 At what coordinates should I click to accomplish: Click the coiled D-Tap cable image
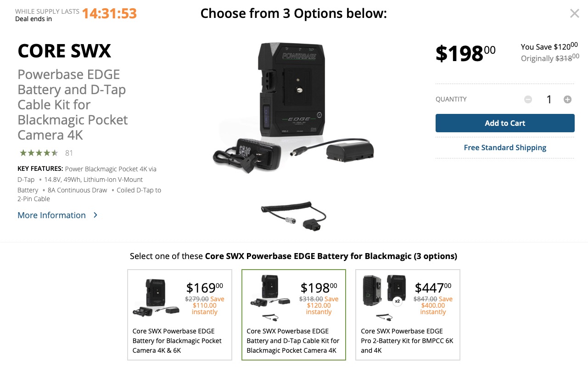point(294,216)
